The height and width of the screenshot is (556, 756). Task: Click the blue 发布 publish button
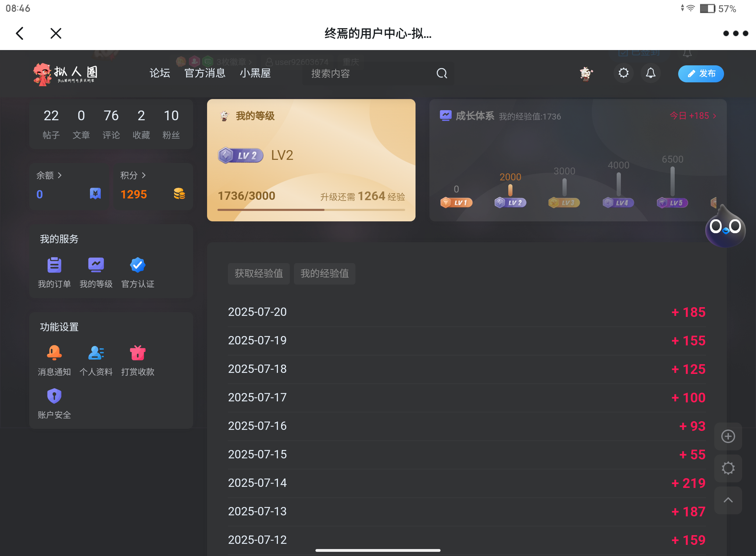point(701,74)
